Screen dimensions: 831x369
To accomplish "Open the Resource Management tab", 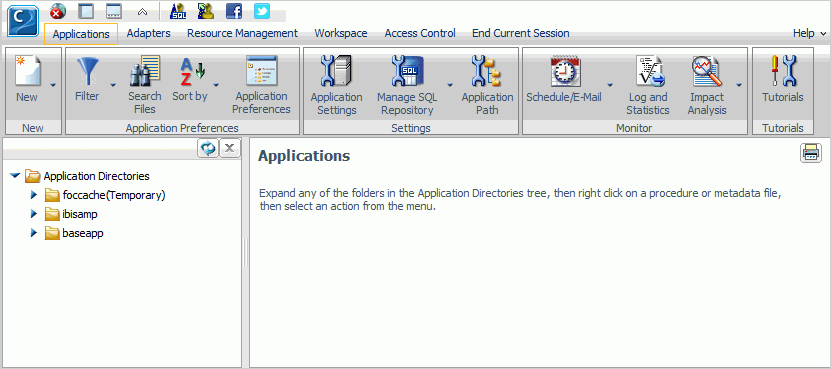I will [242, 33].
